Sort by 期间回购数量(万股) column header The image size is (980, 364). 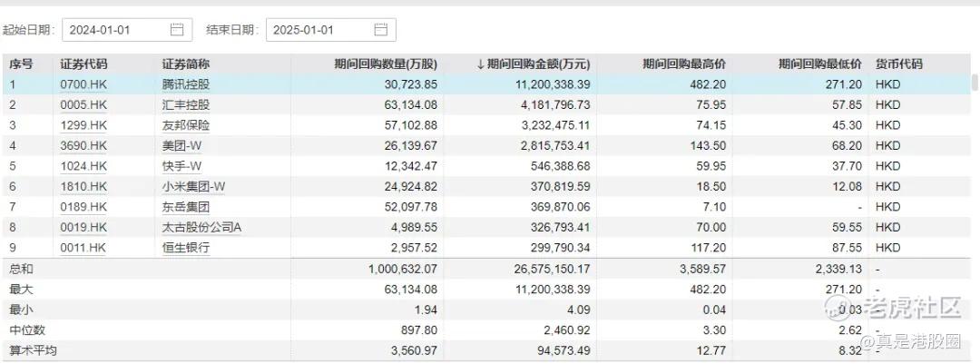(x=385, y=64)
